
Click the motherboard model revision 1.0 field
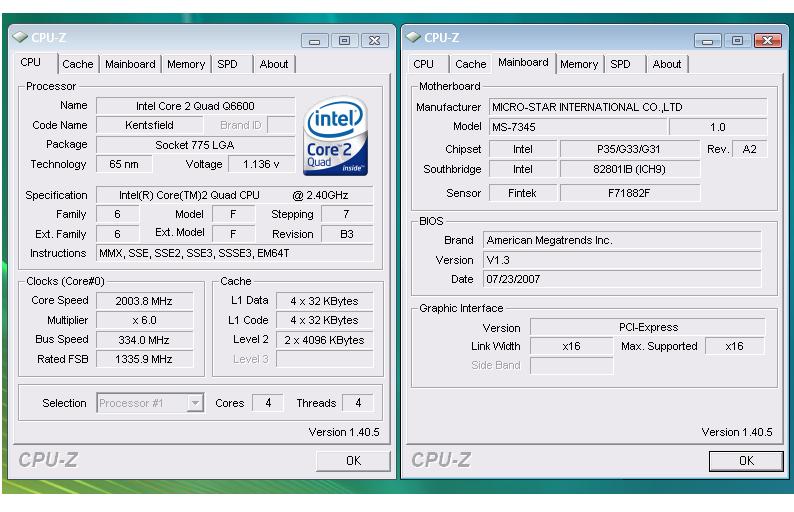coord(718,127)
